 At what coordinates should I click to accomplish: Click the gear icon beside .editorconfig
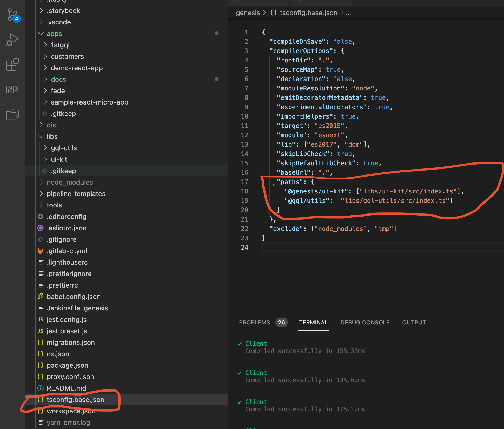tap(41, 216)
